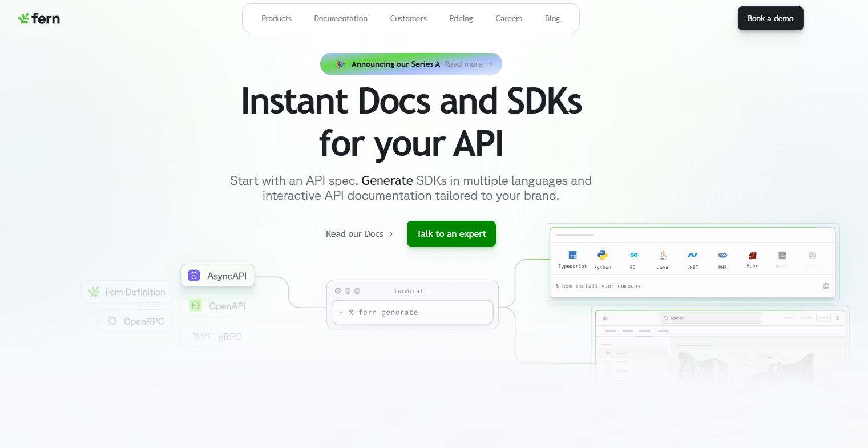Select the AsyncAPI spec card

(218, 276)
